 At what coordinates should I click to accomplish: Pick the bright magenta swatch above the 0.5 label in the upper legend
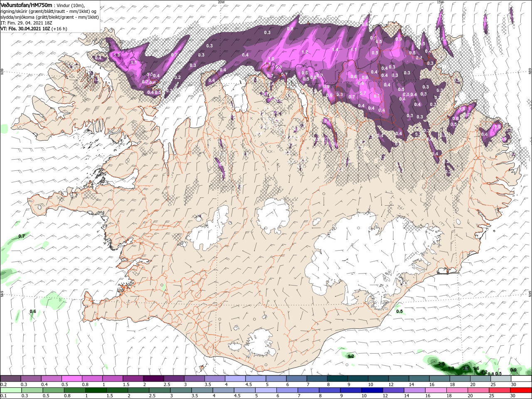tap(71, 379)
